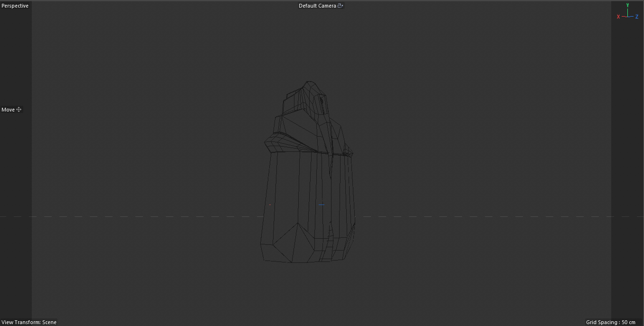Click the Default Camera header at top center
This screenshot has height=326, width=644.
pyautogui.click(x=318, y=5)
